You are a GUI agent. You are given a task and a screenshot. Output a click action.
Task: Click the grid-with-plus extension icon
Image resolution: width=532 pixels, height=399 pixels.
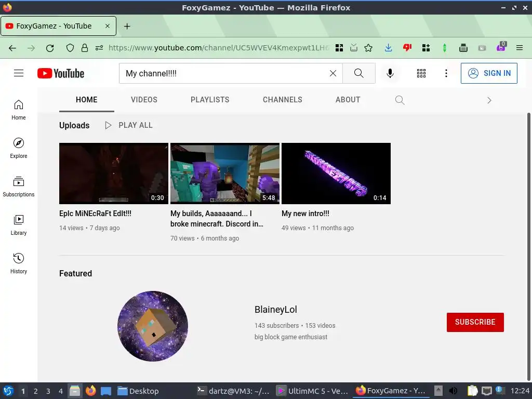[x=426, y=48]
